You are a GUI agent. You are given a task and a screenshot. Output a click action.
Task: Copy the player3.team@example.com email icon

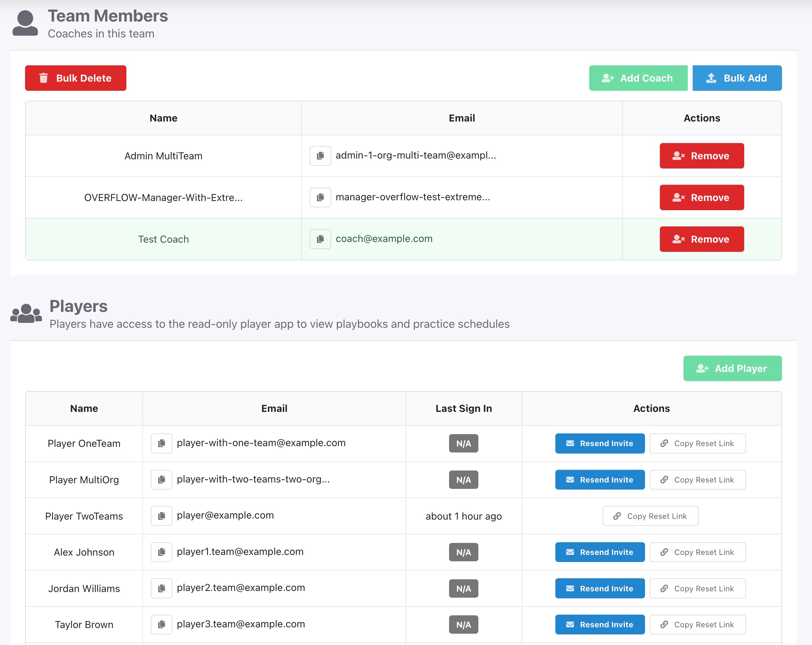pyautogui.click(x=161, y=624)
